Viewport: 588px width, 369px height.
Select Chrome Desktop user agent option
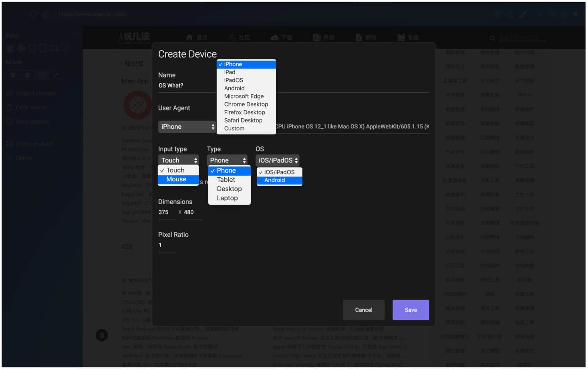[x=246, y=104]
